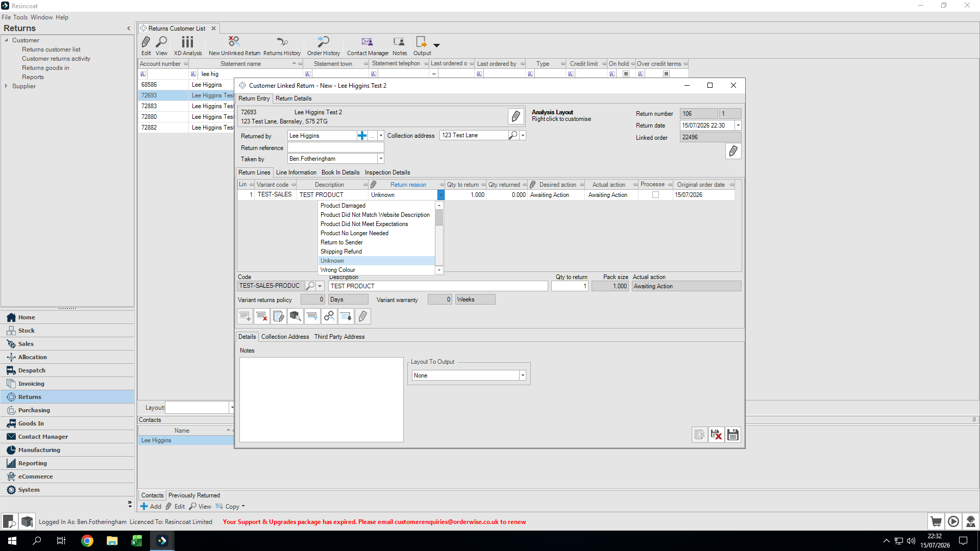
Task: Switch to the Line Information tab
Action: (296, 172)
